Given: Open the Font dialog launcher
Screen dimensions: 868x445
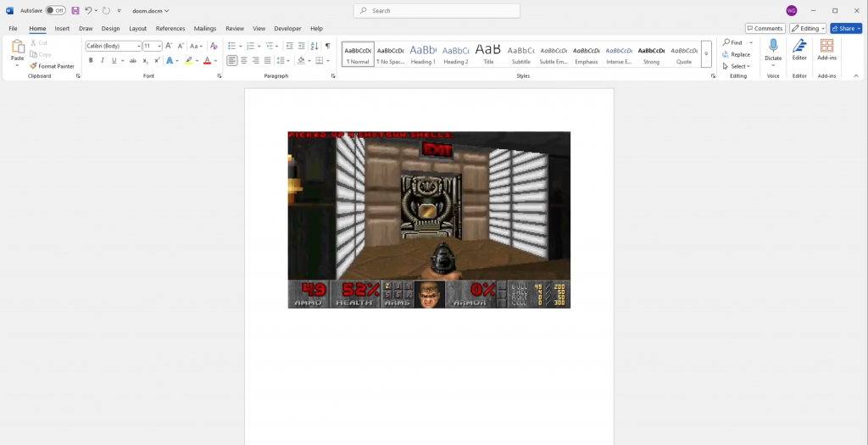Looking at the screenshot, I should click(220, 75).
